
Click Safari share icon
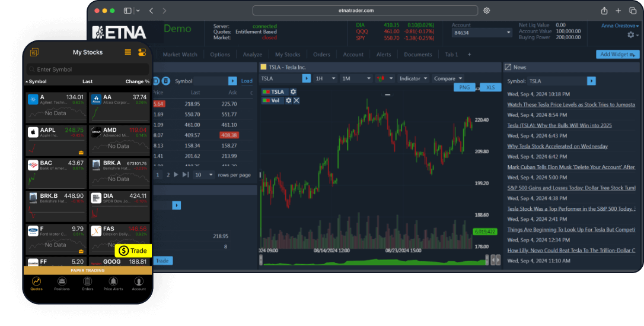pyautogui.click(x=604, y=11)
